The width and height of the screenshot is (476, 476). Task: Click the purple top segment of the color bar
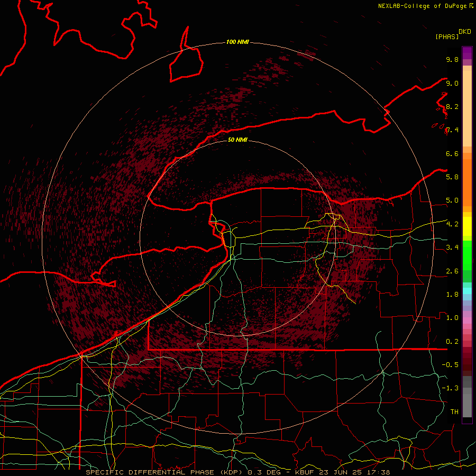[x=467, y=53]
